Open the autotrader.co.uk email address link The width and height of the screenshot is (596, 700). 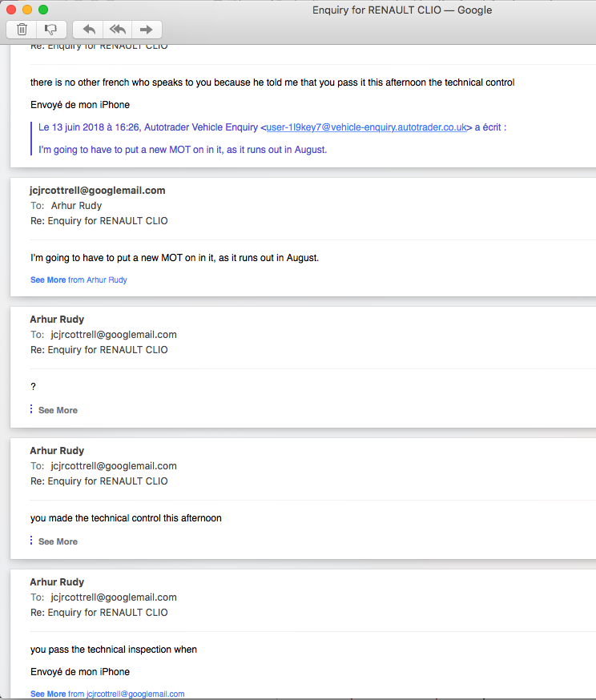tap(366, 127)
